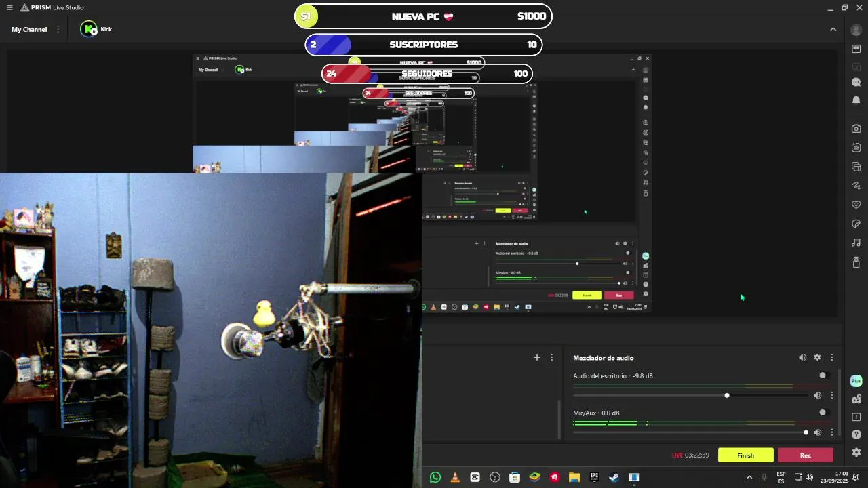Image resolution: width=868 pixels, height=488 pixels.
Task: Open the sticker icon in sidebar
Action: point(856,224)
